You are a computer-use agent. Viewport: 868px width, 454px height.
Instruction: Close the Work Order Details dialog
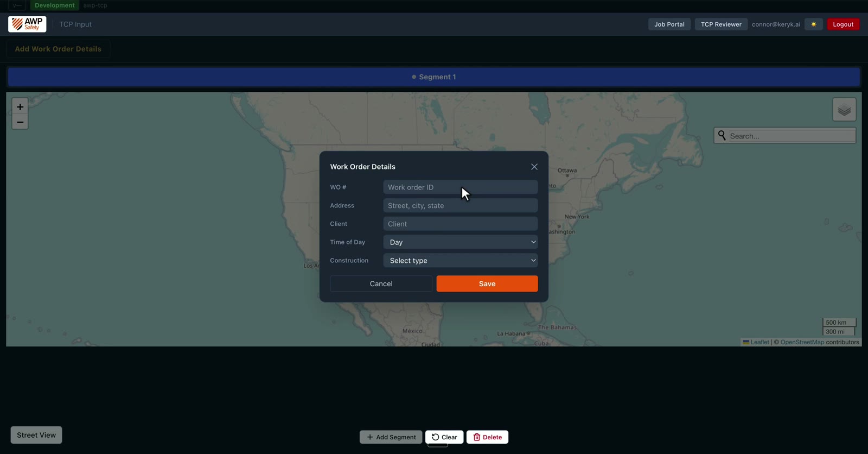534,167
